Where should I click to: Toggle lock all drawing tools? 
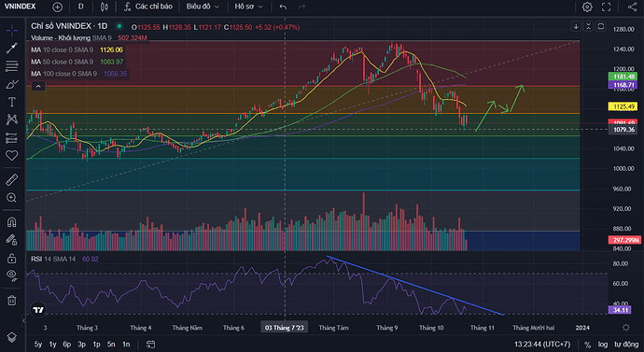coord(12,258)
